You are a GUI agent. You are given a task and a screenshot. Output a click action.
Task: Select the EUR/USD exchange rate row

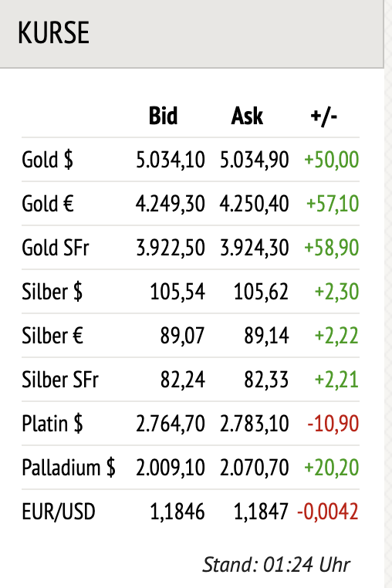tap(191, 512)
